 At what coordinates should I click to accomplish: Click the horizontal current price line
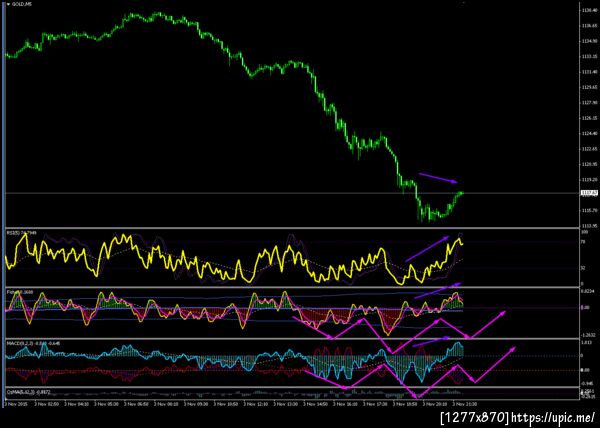click(x=293, y=193)
